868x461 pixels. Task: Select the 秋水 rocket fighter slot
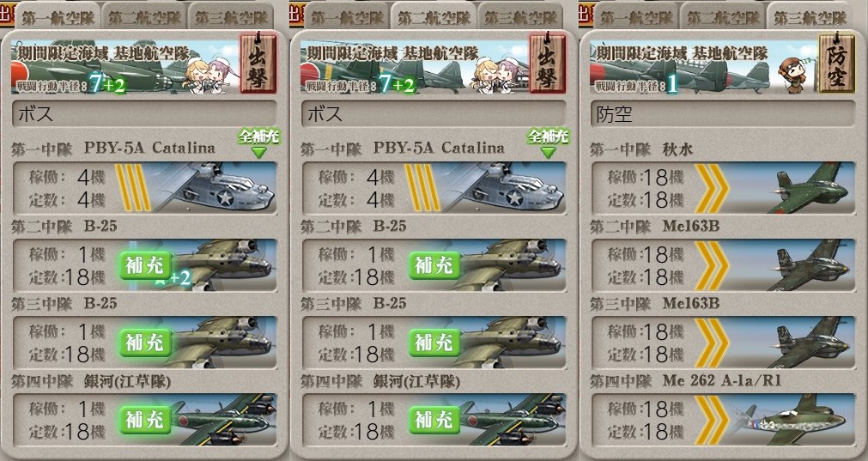723,188
